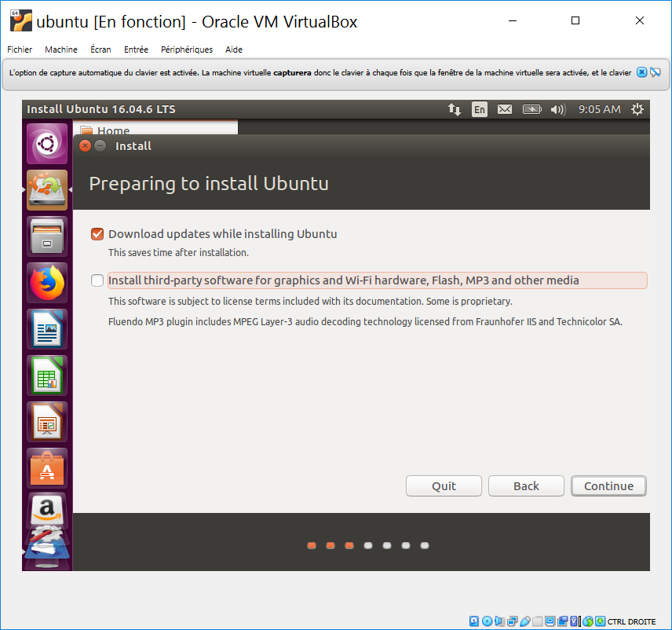Viewport: 672px width, 630px height.
Task: Open the Amazon launcher icon
Action: (47, 511)
